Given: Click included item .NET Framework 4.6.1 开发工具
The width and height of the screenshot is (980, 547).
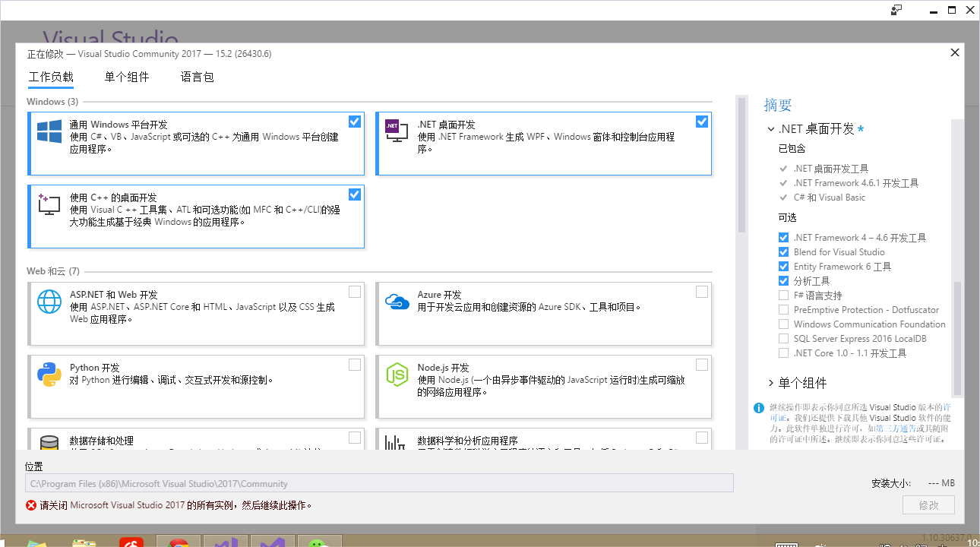Looking at the screenshot, I should 856,183.
